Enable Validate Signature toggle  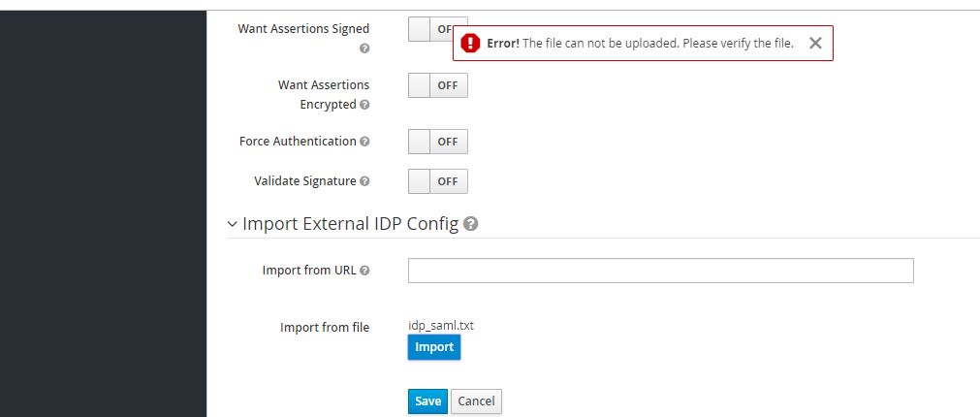438,181
